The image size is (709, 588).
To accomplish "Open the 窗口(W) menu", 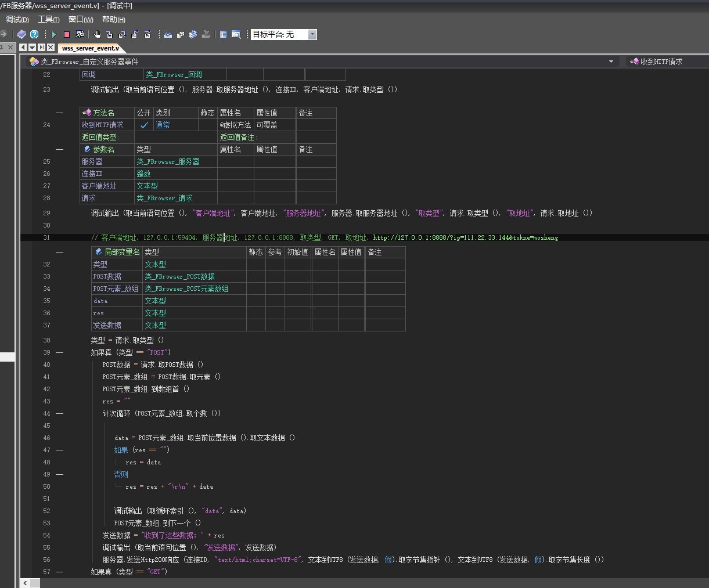I will 81,20.
